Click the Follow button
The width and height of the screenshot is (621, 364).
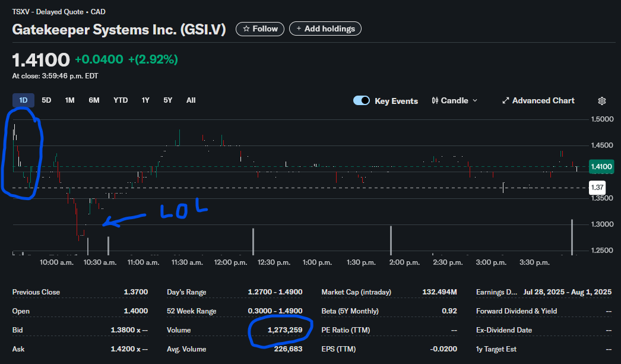260,29
